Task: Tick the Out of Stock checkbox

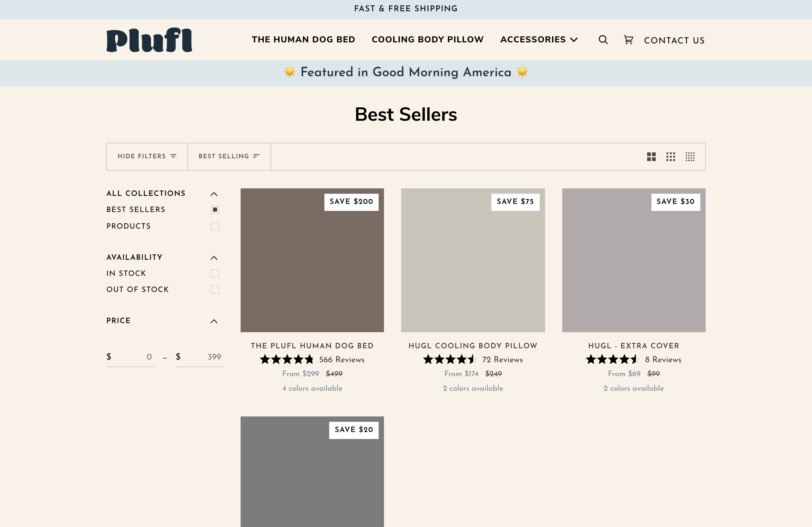Action: pos(215,290)
